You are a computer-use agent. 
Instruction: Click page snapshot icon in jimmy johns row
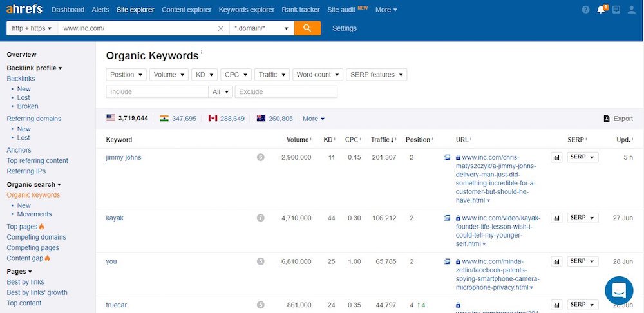[x=448, y=157]
